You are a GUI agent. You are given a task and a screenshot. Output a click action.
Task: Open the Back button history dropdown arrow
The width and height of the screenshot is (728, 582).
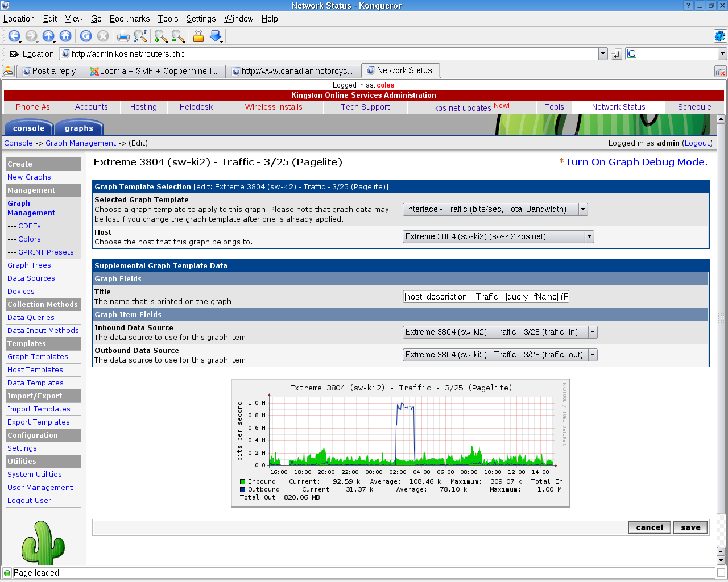coord(20,41)
